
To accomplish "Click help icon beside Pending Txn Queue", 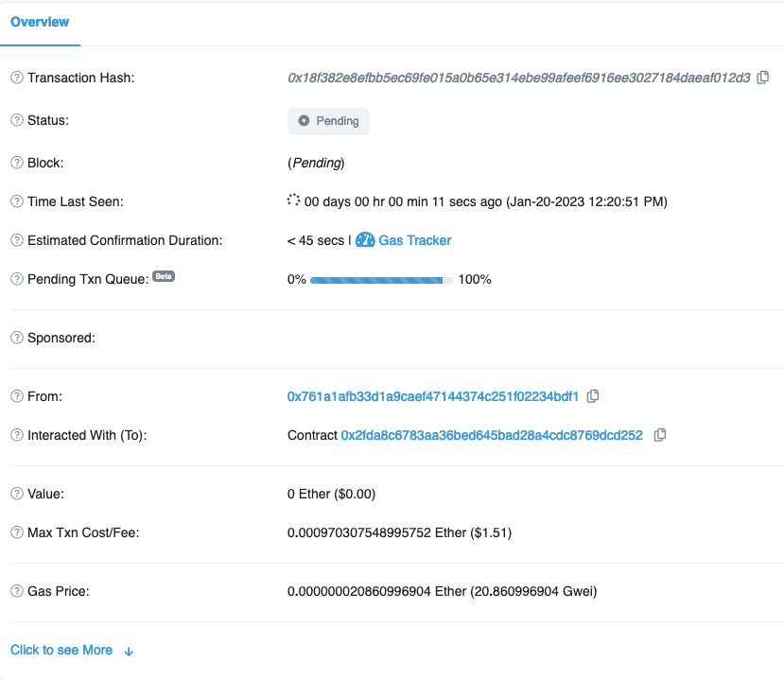I will [x=17, y=279].
